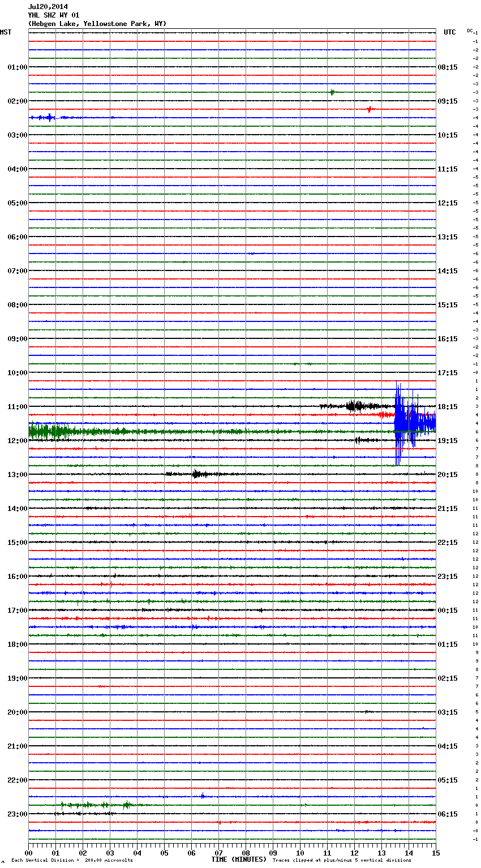
Task: Click the 14:15 UTC time label
Action: pyautogui.click(x=448, y=271)
